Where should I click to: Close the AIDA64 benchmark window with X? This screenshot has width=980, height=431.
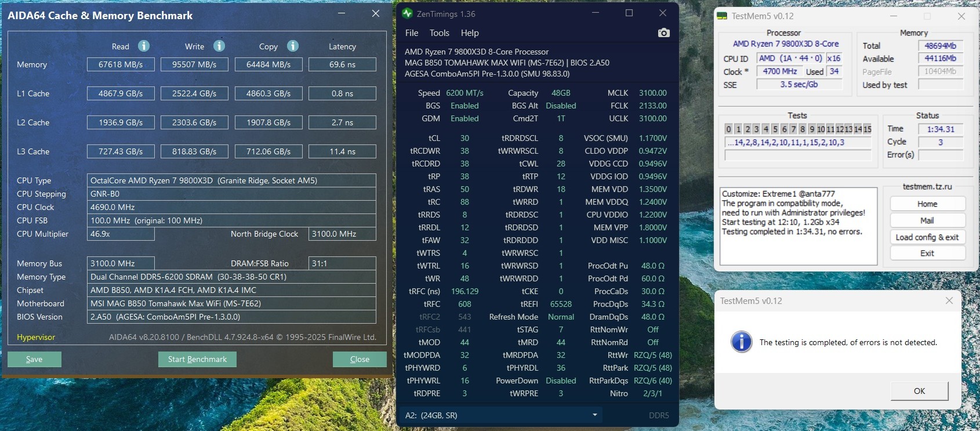pyautogui.click(x=376, y=13)
